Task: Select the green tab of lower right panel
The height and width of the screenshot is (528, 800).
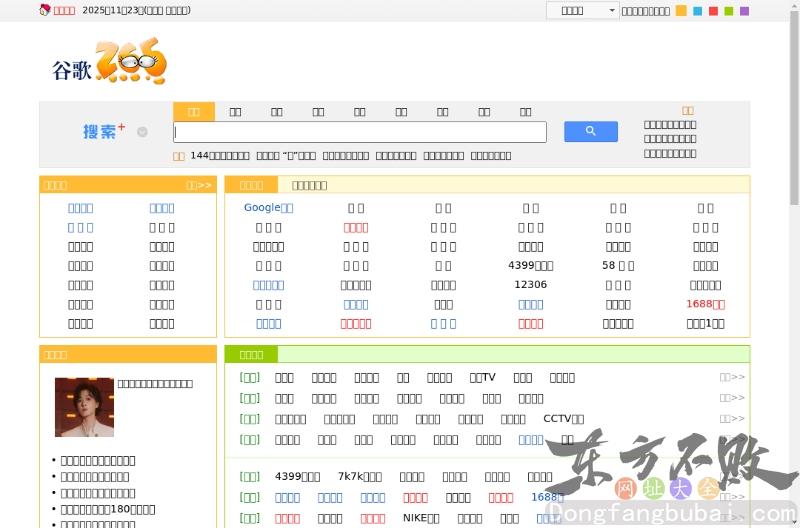Action: 252,355
